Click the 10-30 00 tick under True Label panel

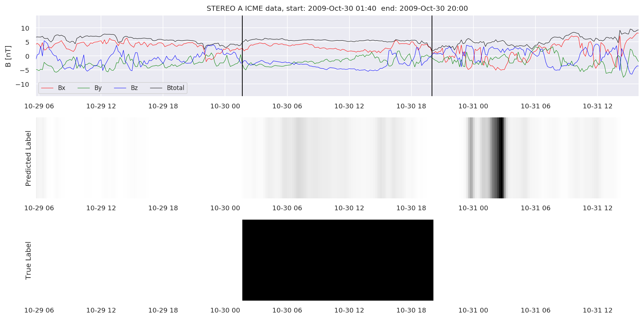[225, 310]
